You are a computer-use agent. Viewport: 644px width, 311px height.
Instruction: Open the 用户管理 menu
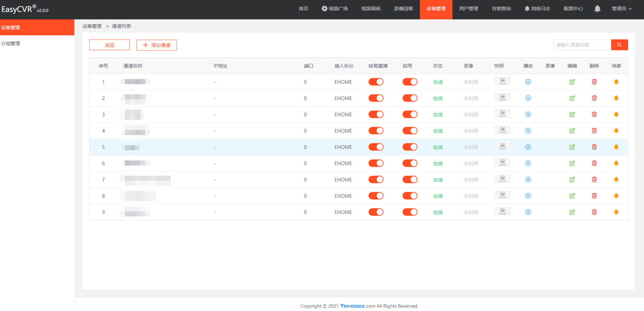468,9
